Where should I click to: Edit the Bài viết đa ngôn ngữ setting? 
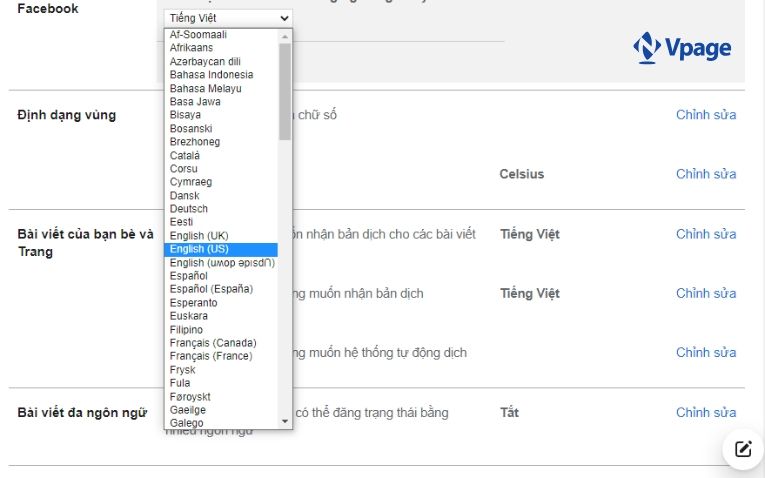click(705, 412)
